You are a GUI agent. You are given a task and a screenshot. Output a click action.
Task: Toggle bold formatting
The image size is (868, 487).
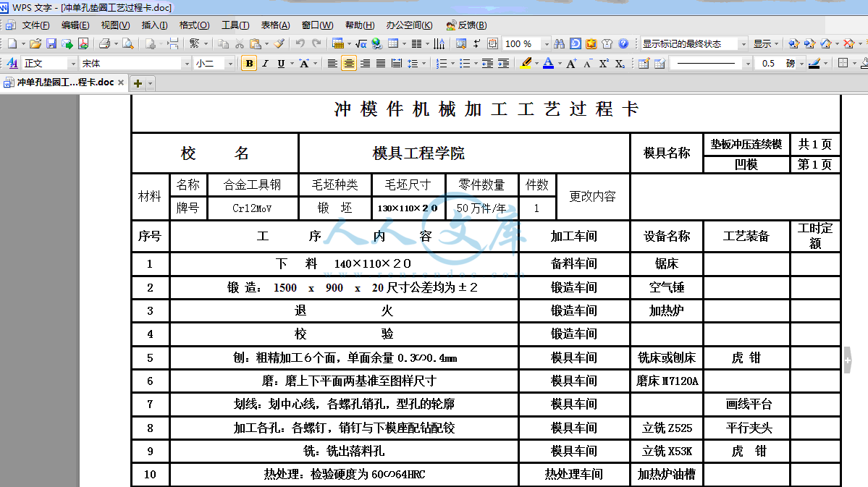click(x=249, y=64)
